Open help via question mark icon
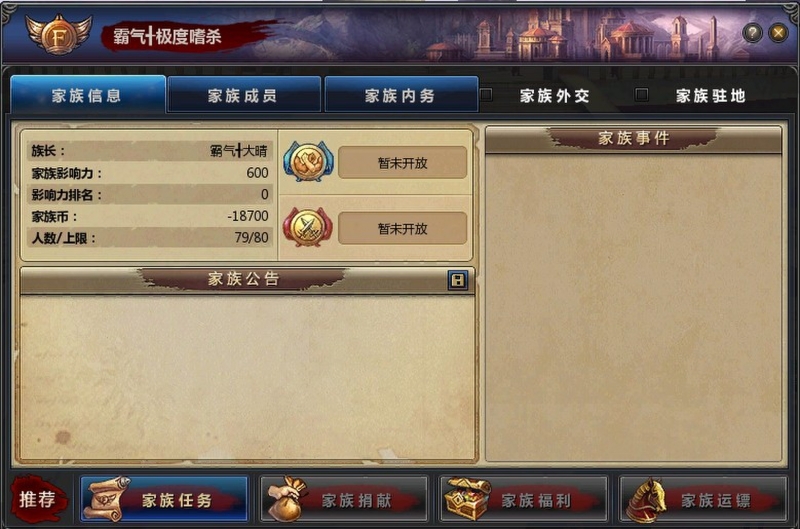This screenshot has height=529, width=800. click(x=752, y=33)
